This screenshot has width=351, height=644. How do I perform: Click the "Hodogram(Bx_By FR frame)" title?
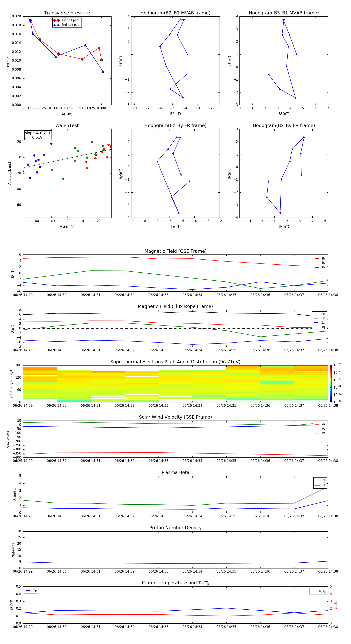[284, 125]
